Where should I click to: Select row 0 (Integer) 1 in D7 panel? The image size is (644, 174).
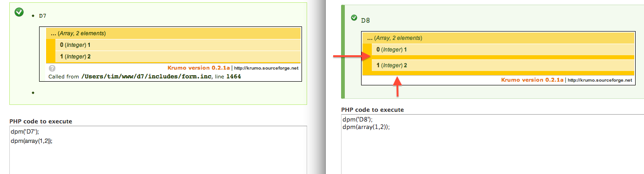click(x=178, y=45)
